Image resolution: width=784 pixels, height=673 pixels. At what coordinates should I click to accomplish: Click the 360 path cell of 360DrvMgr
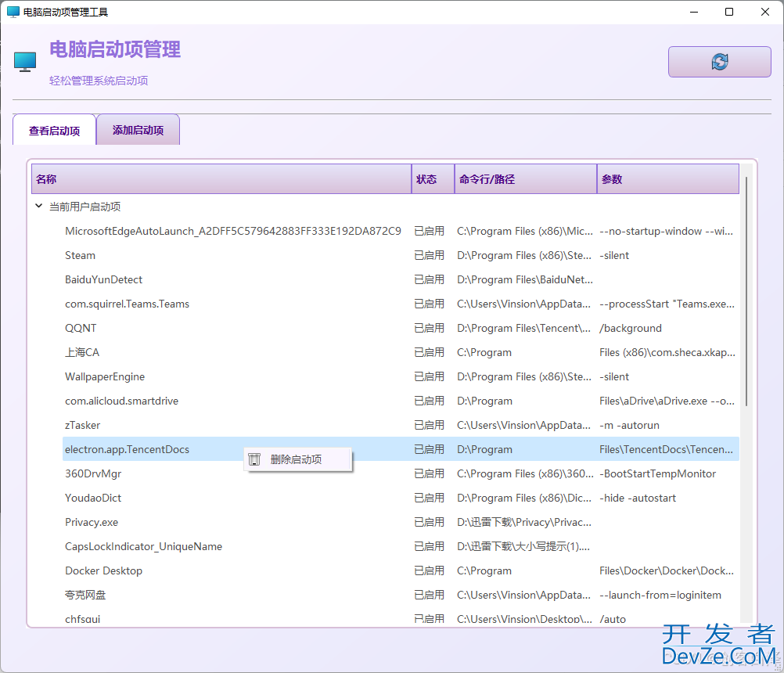525,473
